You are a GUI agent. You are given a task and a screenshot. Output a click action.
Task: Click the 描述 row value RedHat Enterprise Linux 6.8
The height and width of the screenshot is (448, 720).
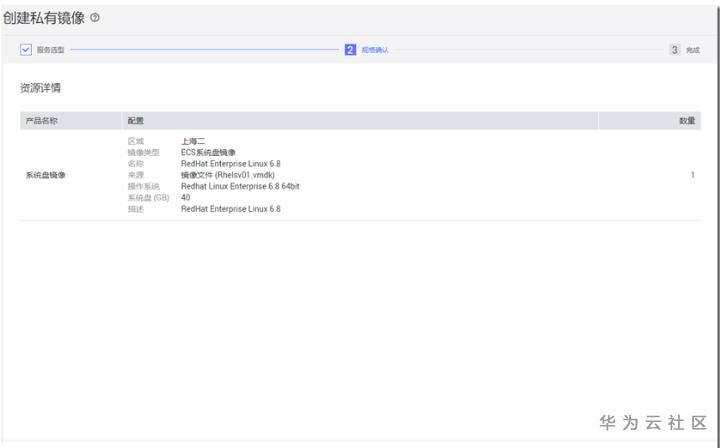tap(231, 209)
